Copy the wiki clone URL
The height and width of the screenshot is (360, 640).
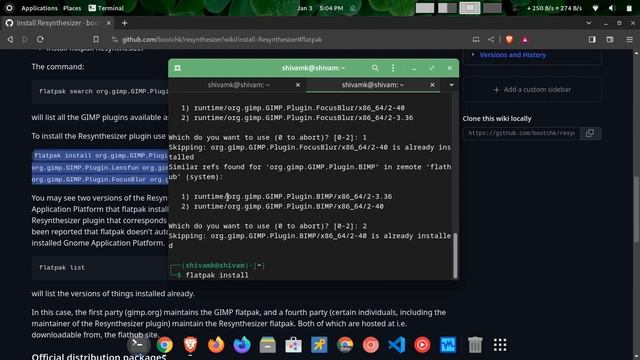coord(590,133)
